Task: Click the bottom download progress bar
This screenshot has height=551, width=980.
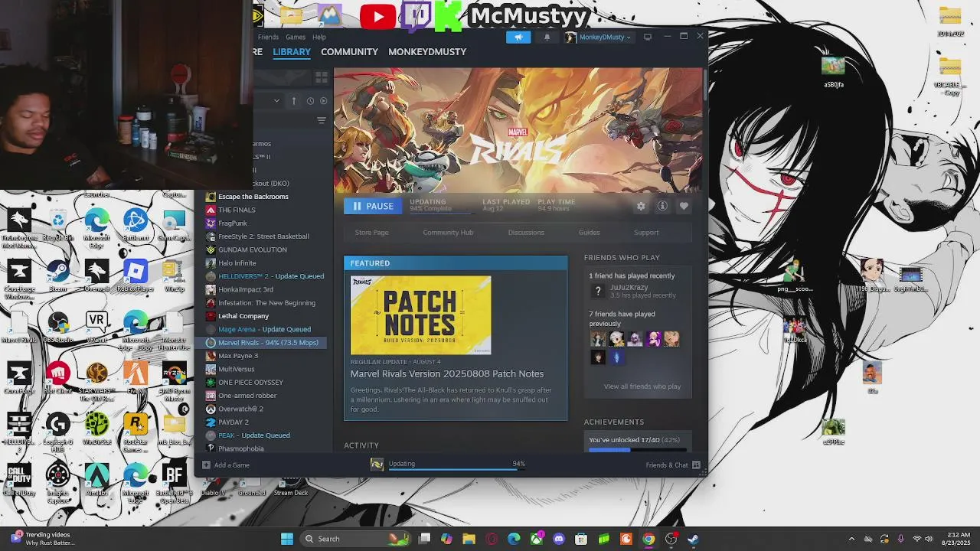Action: (x=456, y=469)
